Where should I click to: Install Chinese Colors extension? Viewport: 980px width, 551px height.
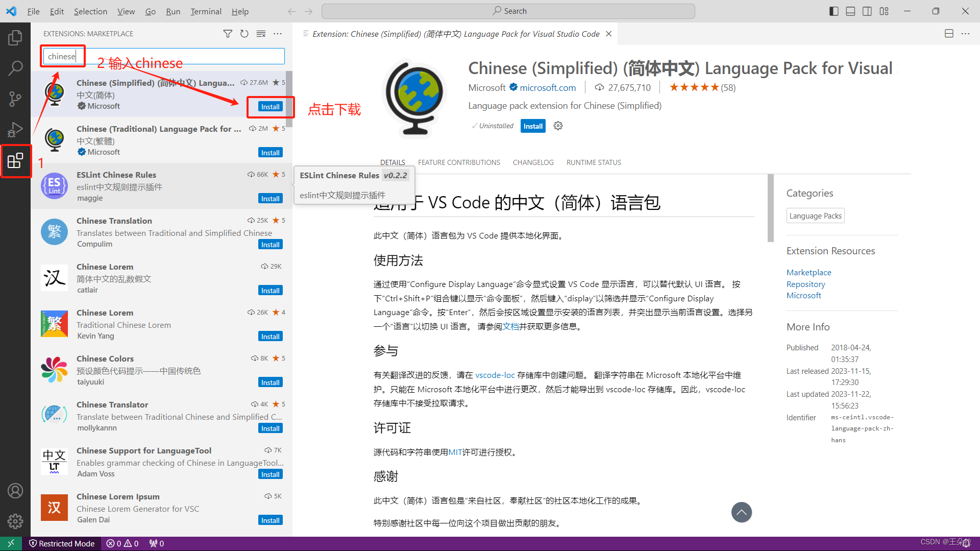271,382
